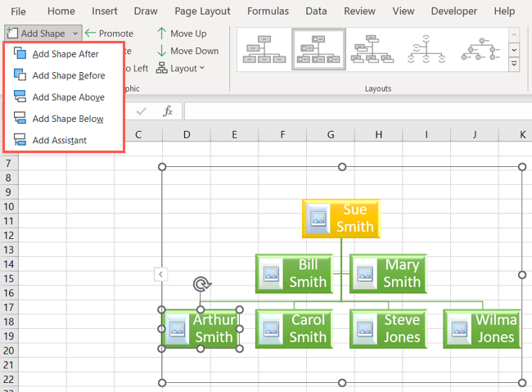Click the picture placeholder in Sue Smith box
Viewport: 532px width, 392px height.
click(x=316, y=219)
